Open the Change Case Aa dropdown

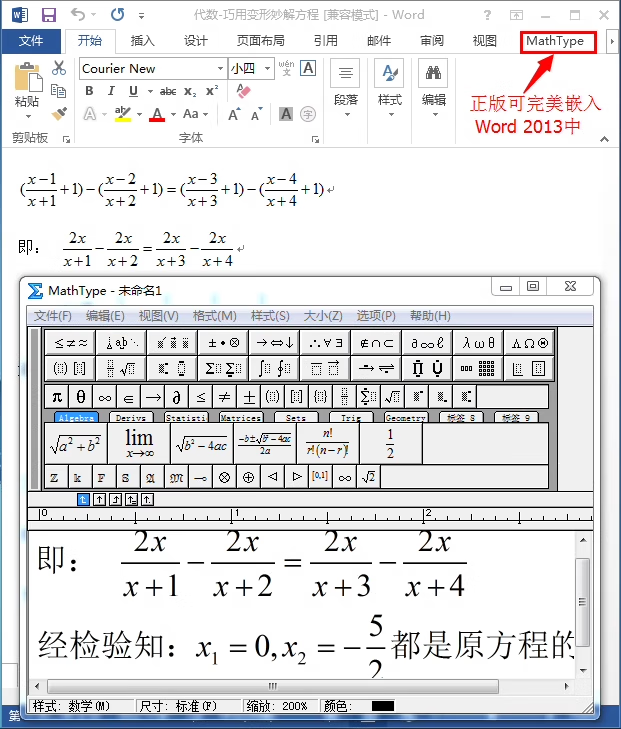click(x=196, y=114)
